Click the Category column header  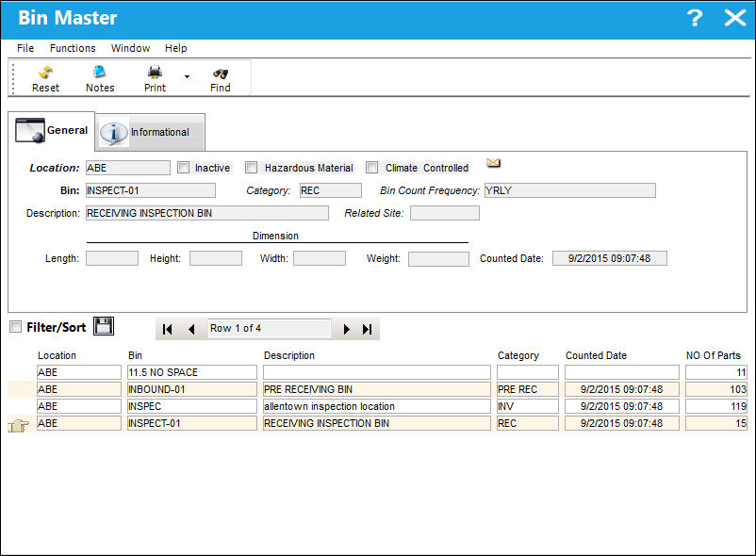(x=518, y=355)
